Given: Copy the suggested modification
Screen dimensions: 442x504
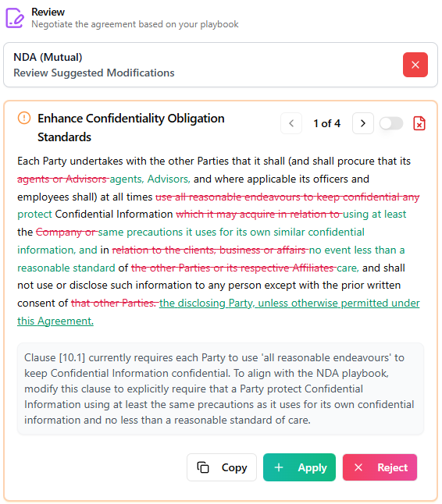Looking at the screenshot, I should pyautogui.click(x=222, y=467).
